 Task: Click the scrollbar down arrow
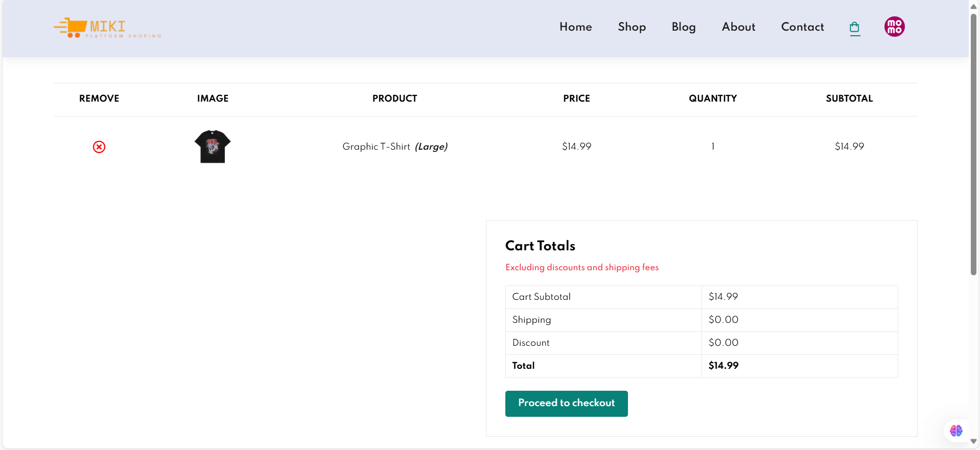(973, 441)
